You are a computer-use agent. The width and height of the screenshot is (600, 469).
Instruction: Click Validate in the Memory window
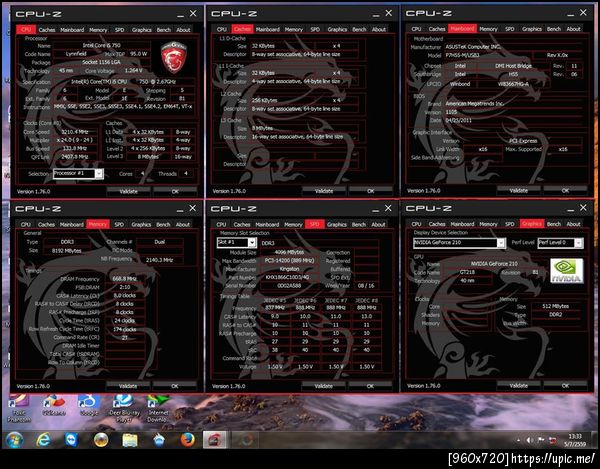tap(128, 386)
